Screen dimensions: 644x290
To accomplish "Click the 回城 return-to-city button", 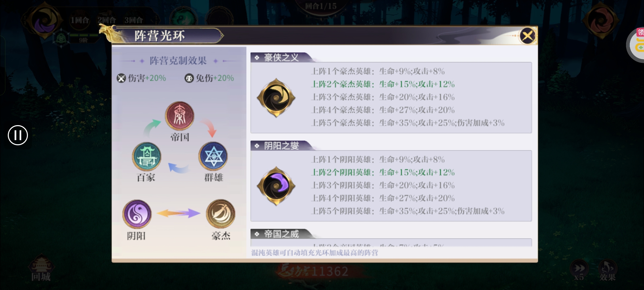I will (41, 269).
